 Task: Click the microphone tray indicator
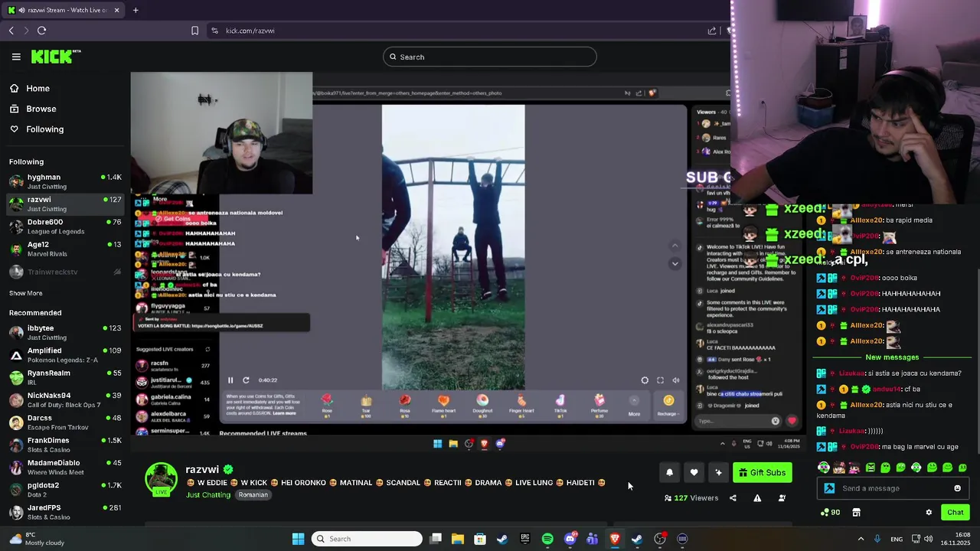tap(877, 539)
